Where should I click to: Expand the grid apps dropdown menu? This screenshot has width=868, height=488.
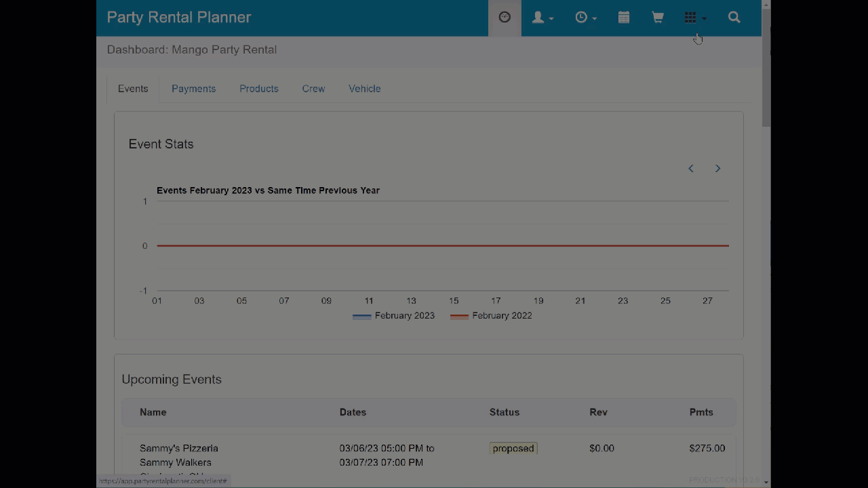pyautogui.click(x=695, y=18)
